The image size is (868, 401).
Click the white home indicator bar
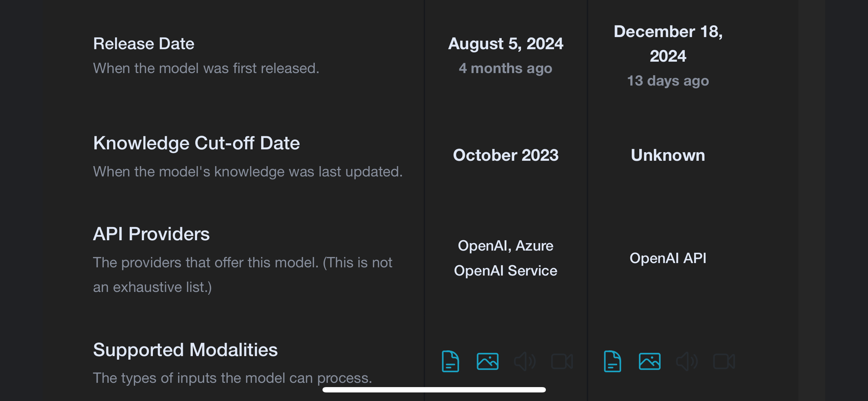point(434,390)
